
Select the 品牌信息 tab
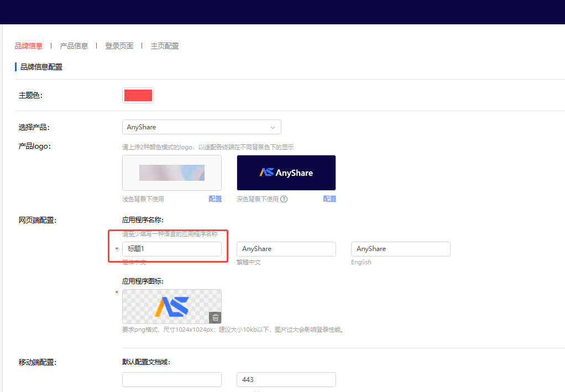click(28, 45)
